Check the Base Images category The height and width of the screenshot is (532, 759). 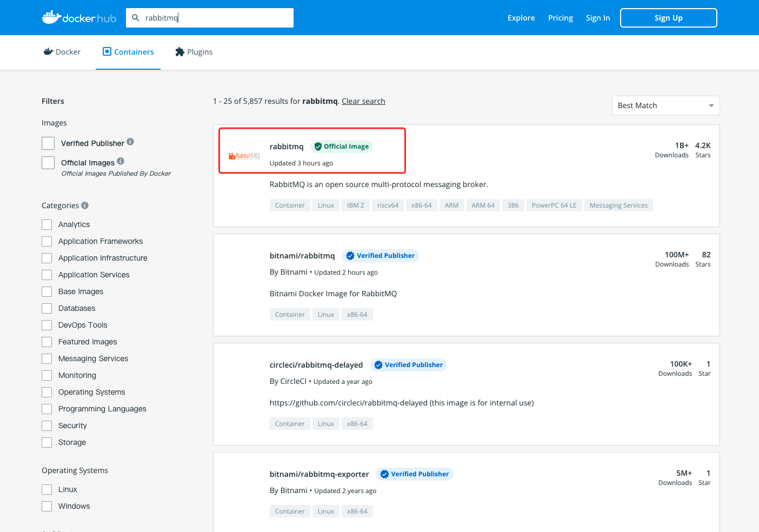tap(47, 291)
